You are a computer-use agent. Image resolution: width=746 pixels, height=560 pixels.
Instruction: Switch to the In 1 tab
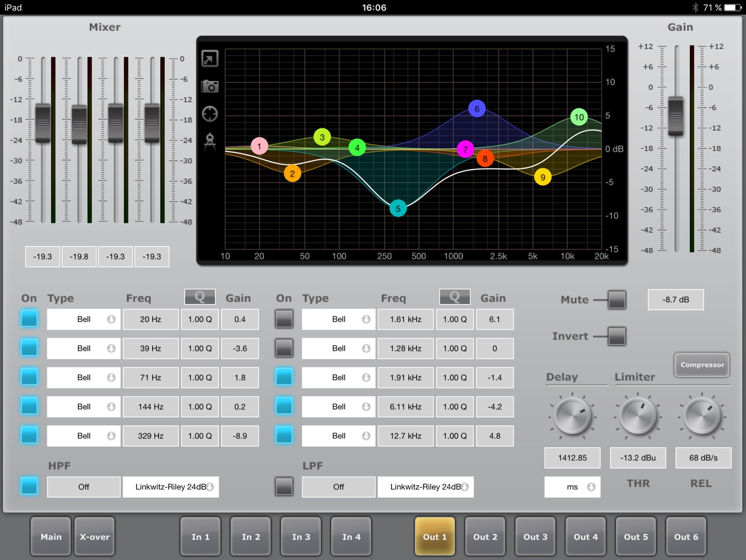(201, 537)
